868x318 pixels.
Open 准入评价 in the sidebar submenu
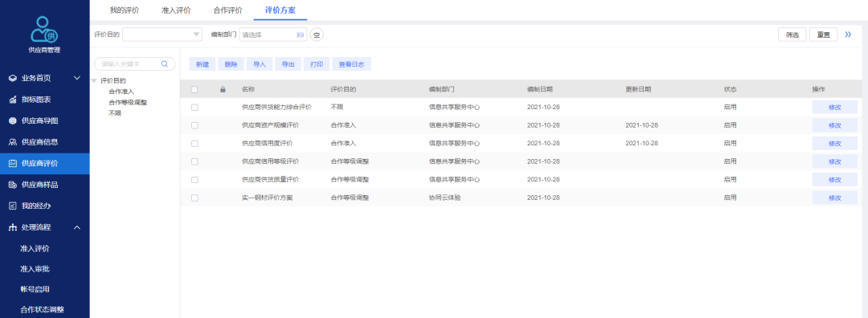coord(35,248)
